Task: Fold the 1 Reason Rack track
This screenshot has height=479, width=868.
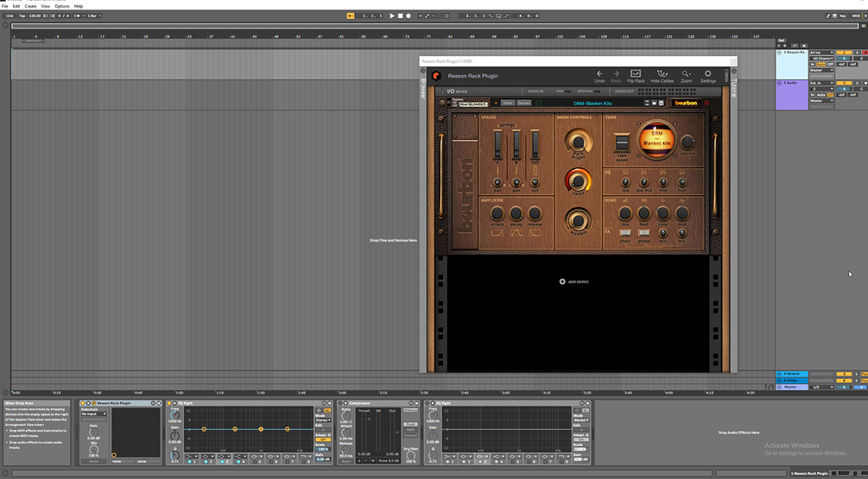Action: point(779,53)
